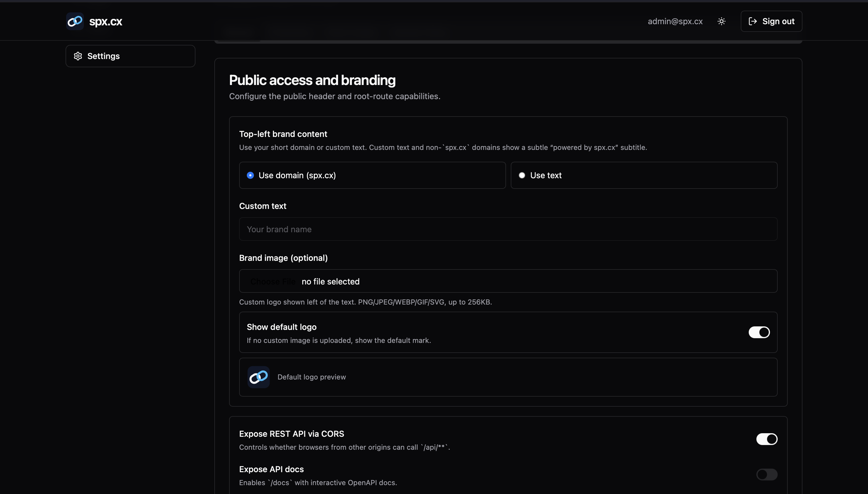Toggle light theme with the sun icon
The width and height of the screenshot is (868, 494).
tap(721, 21)
